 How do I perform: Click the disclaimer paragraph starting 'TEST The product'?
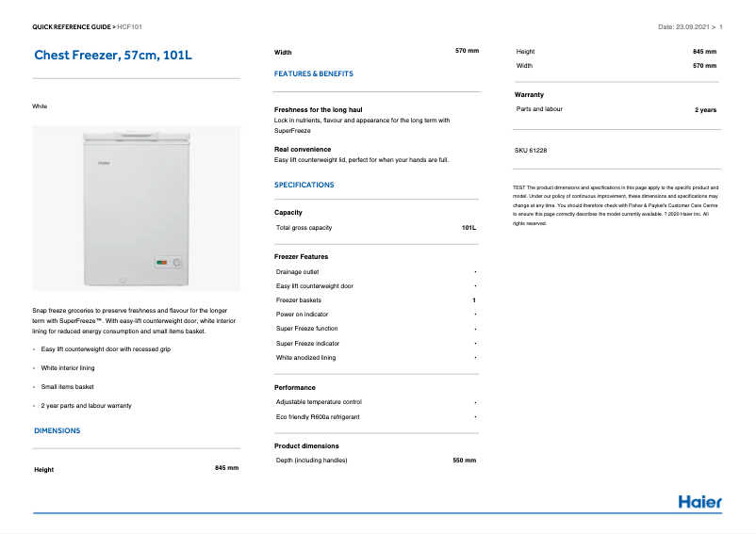coord(616,205)
